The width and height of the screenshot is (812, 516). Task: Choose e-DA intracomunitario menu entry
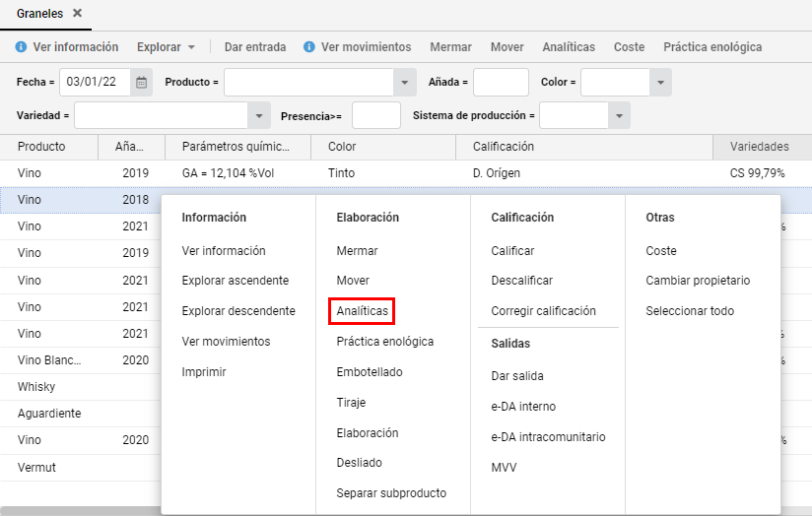coord(548,437)
